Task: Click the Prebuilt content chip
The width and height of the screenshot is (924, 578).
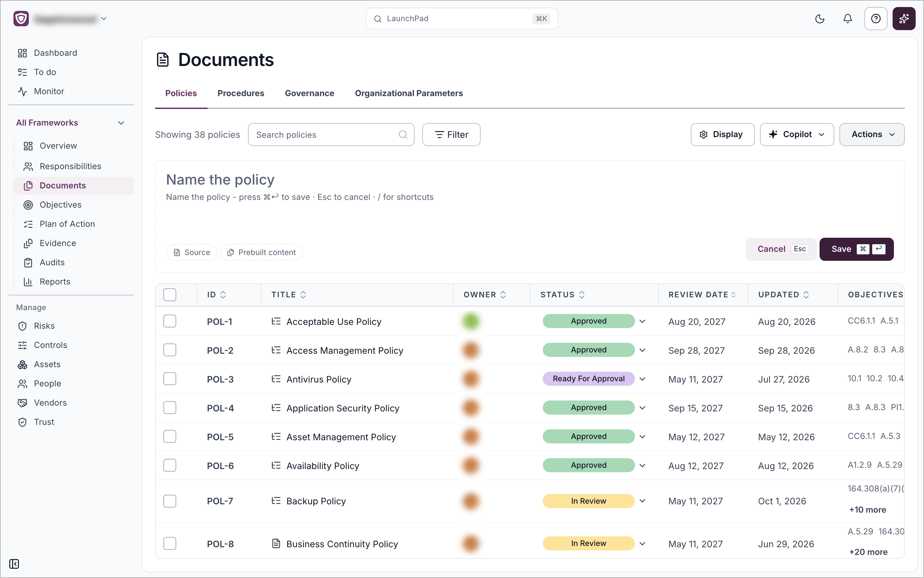Action: tap(261, 252)
